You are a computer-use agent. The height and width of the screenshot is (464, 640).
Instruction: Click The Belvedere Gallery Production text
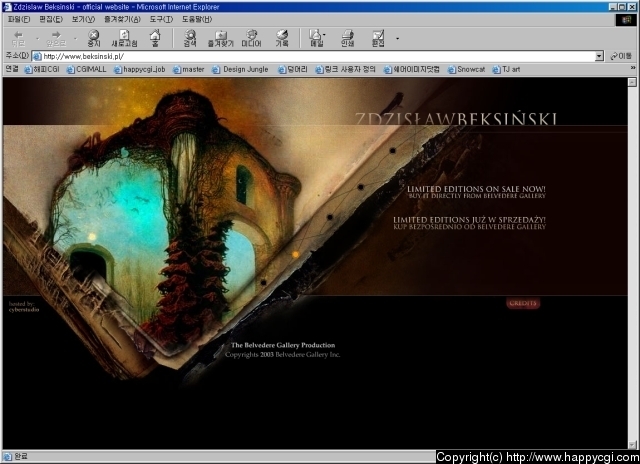283,345
